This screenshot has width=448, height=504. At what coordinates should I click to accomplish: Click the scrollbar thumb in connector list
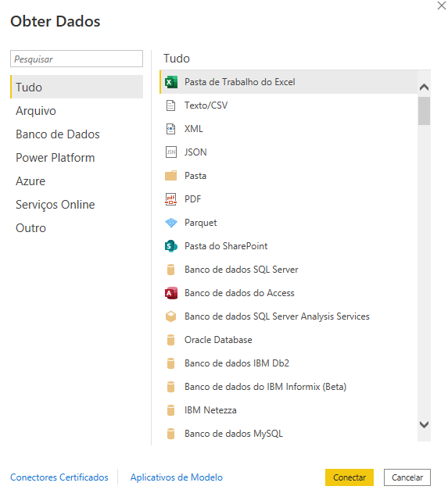pyautogui.click(x=424, y=111)
